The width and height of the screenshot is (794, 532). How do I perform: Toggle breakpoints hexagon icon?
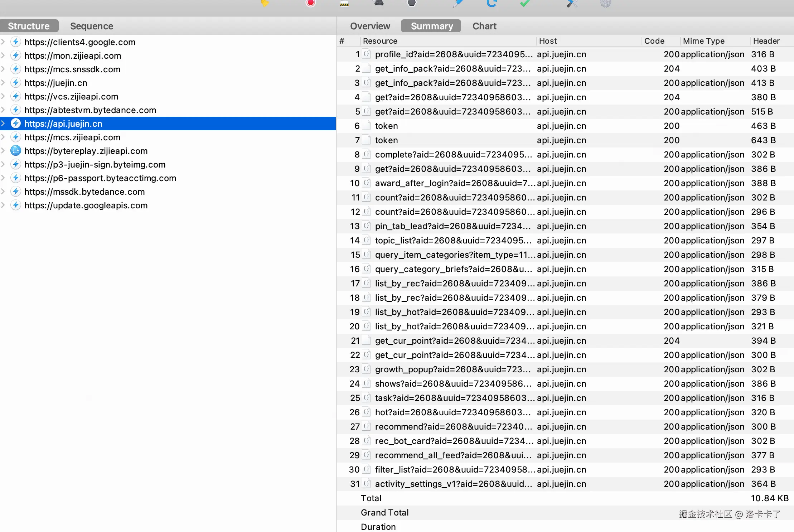pos(412,3)
